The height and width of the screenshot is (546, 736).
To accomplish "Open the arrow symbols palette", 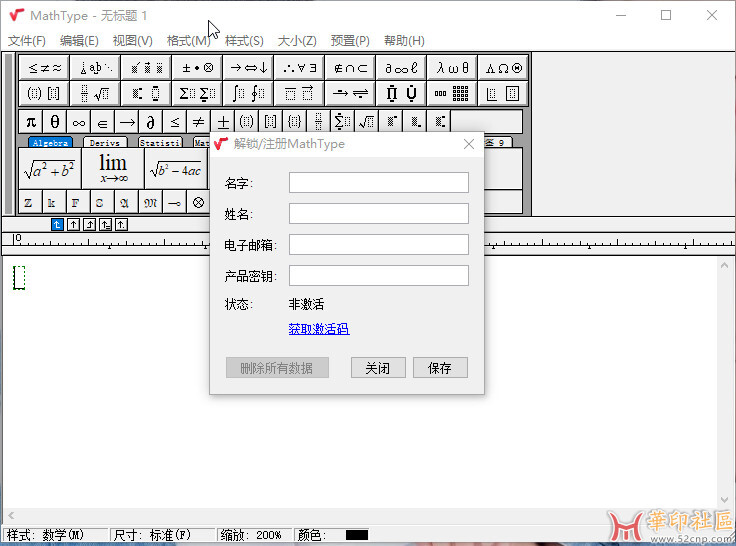I will pos(249,68).
